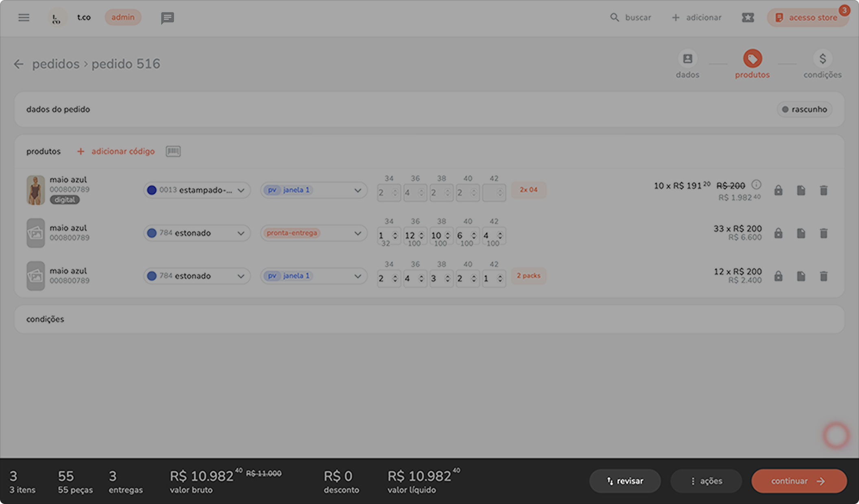Image resolution: width=859 pixels, height=504 pixels.
Task: Click size 36 quantity field showing 12
Action: pyautogui.click(x=410, y=235)
